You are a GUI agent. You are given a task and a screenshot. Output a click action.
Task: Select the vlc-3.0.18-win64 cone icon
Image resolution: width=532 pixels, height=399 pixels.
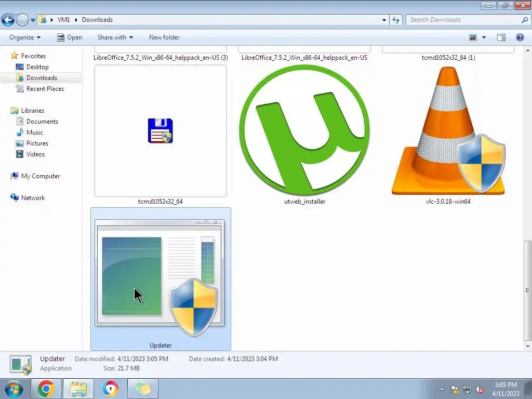point(448,130)
